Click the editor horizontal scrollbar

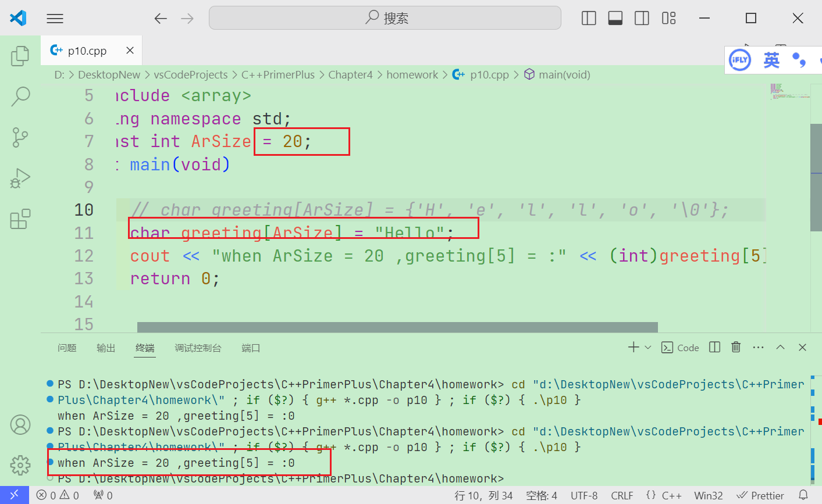397,327
